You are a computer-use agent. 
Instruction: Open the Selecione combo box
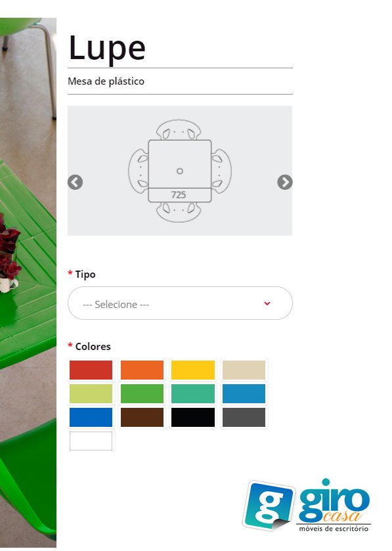[x=180, y=303]
